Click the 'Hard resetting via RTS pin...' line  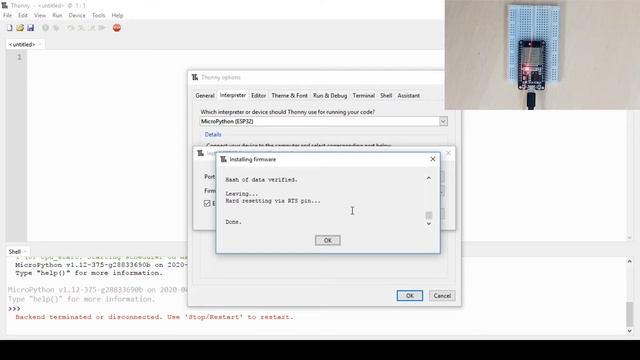[273, 201]
